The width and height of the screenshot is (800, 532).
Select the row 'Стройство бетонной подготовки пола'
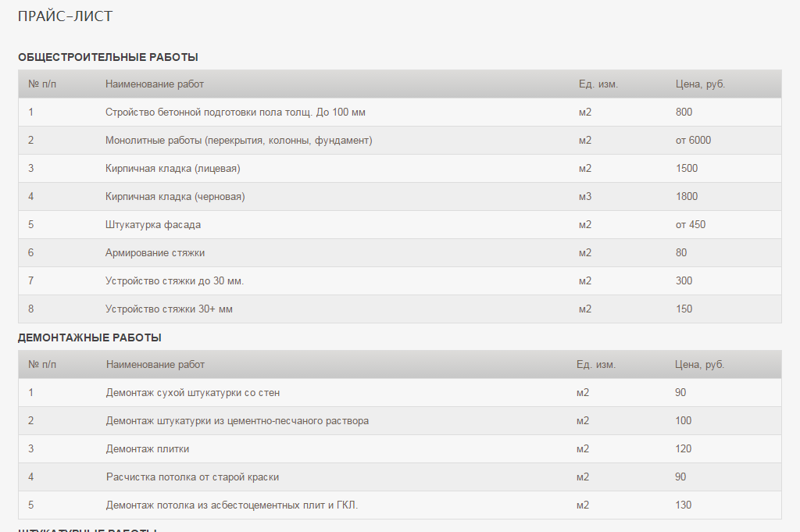click(235, 112)
